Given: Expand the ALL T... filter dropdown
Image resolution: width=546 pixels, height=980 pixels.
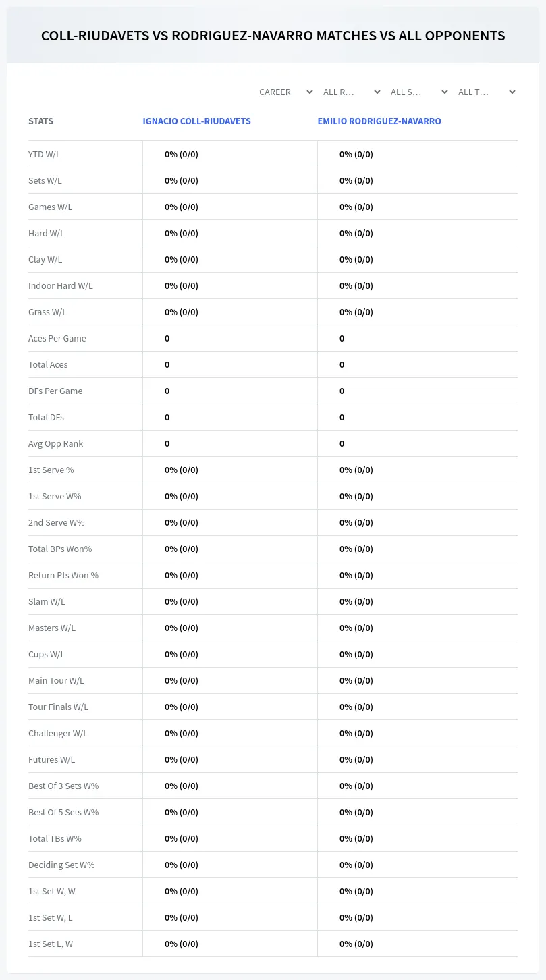Looking at the screenshot, I should (487, 92).
